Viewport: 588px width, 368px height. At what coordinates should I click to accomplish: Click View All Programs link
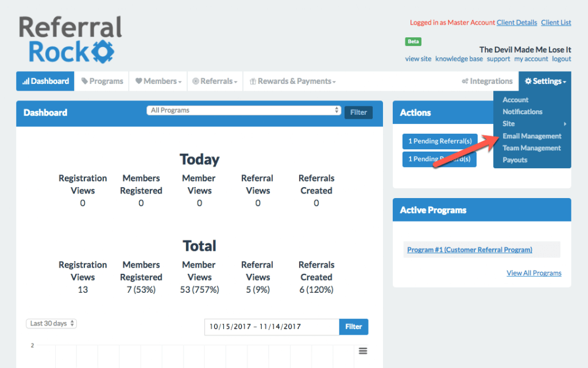click(x=534, y=273)
